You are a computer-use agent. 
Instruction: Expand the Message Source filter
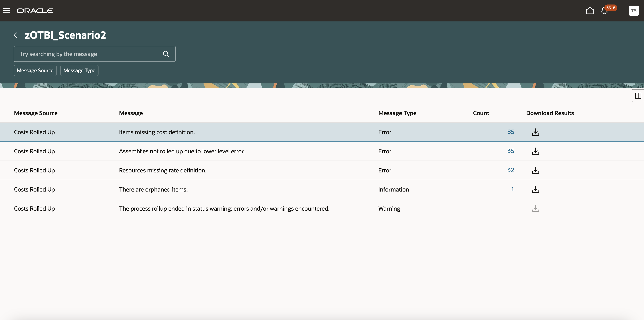pos(35,71)
